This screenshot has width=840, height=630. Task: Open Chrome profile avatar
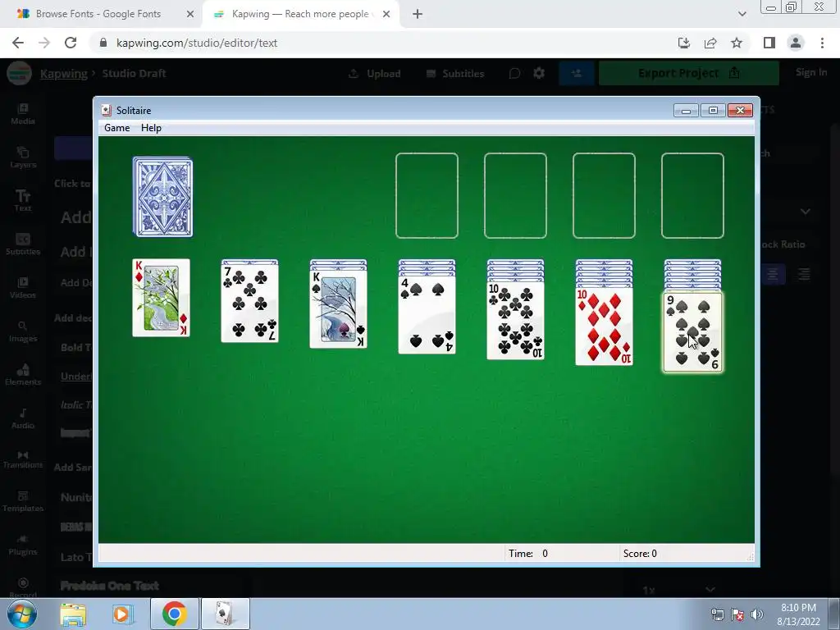[796, 43]
